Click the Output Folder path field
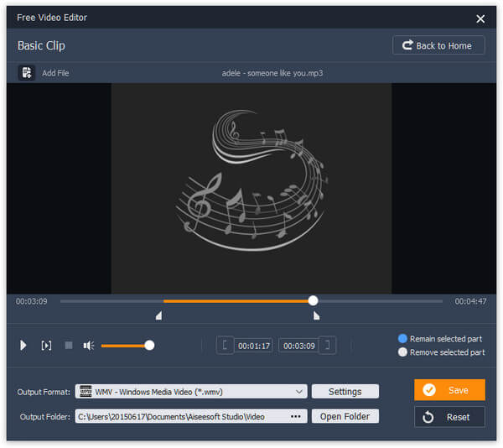503x448 pixels. coord(191,417)
